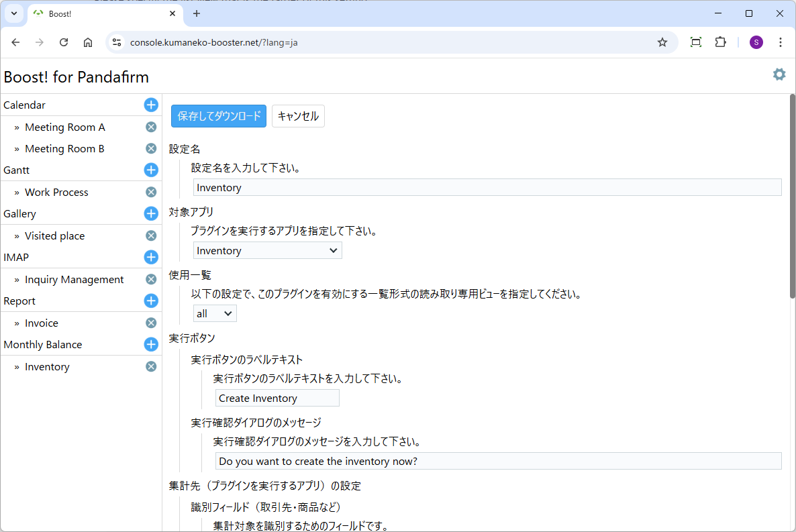
Task: Add a new IMAP setting
Action: (151, 258)
